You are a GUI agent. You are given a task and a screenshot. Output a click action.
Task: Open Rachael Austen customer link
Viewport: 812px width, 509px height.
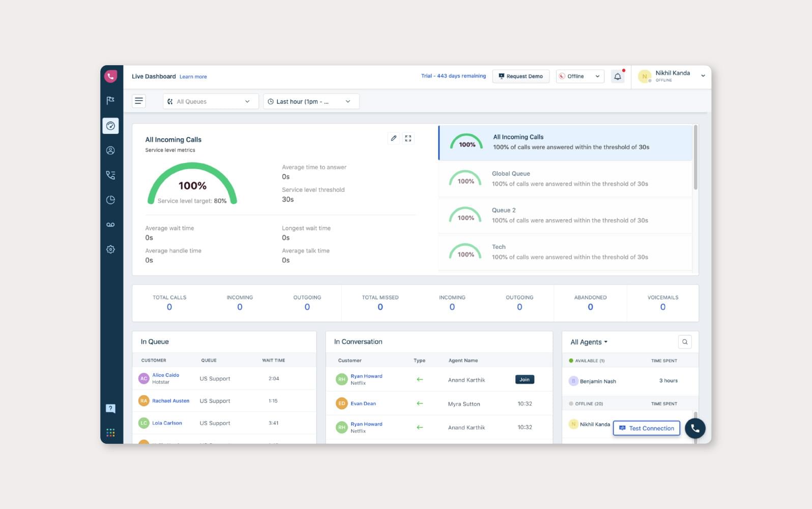171,401
